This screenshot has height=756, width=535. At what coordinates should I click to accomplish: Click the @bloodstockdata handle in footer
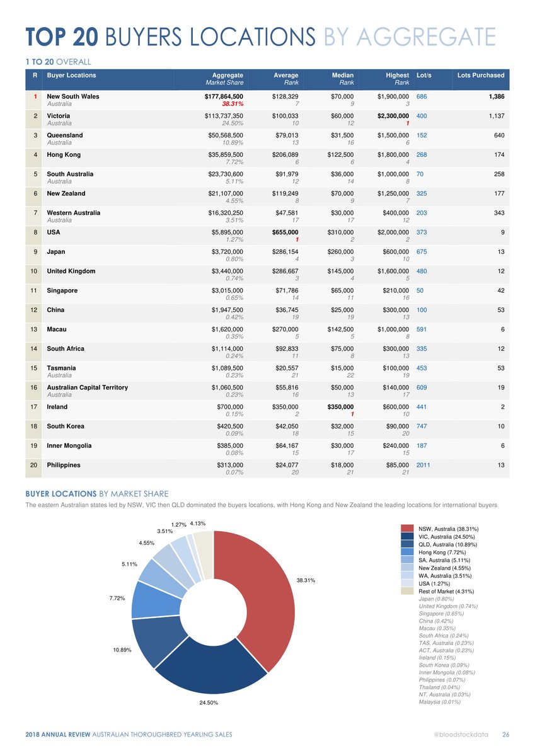(x=462, y=735)
